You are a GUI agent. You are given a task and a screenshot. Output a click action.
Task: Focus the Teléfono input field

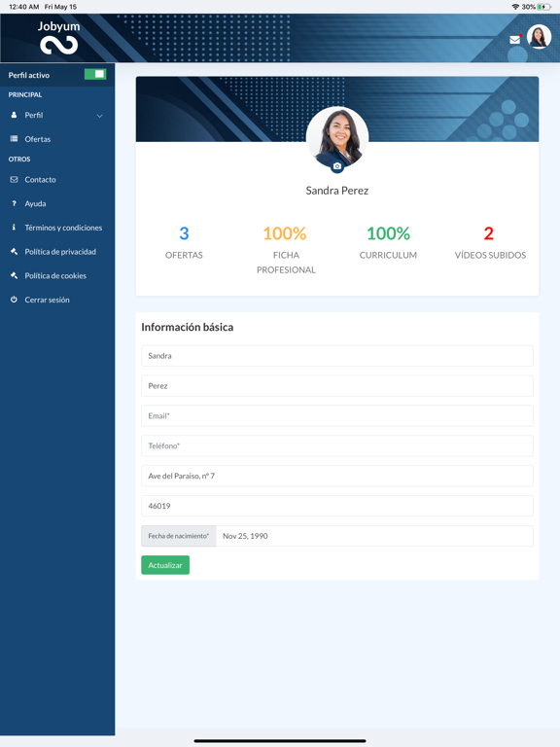(x=337, y=445)
